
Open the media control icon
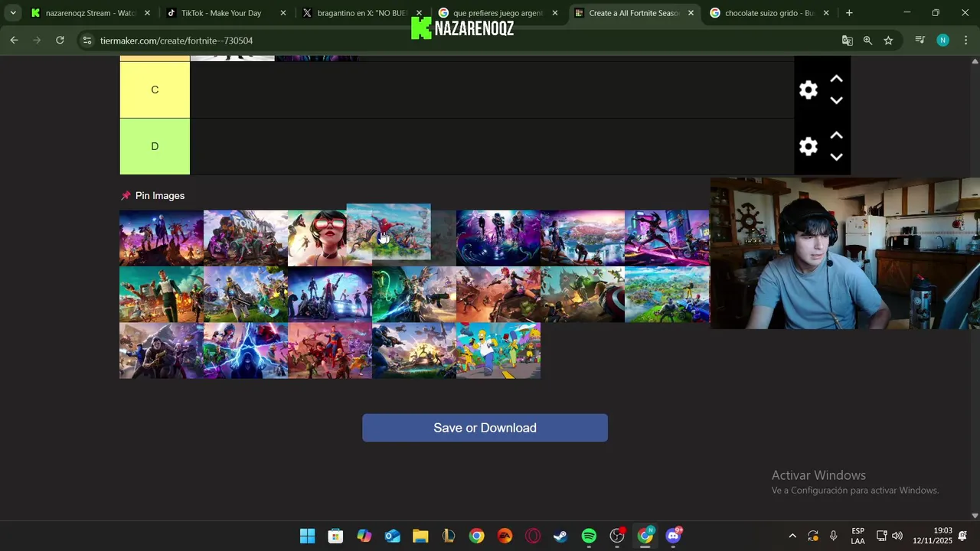pos(920,41)
